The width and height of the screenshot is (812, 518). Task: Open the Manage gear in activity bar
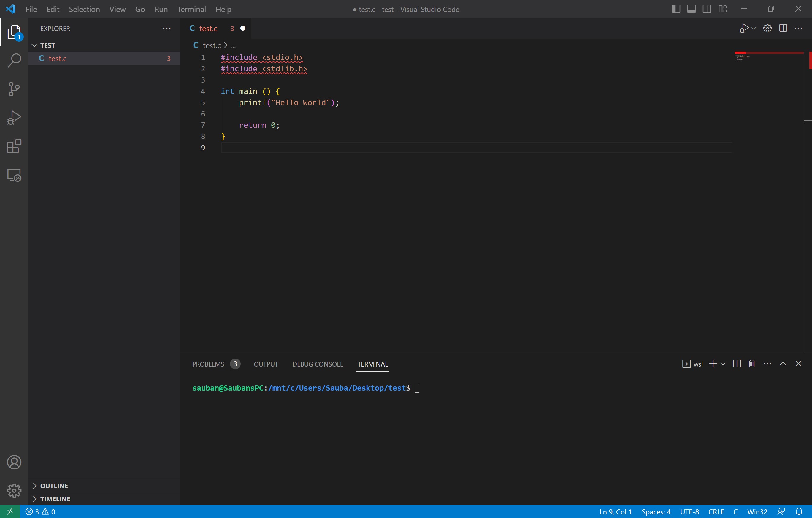14,491
